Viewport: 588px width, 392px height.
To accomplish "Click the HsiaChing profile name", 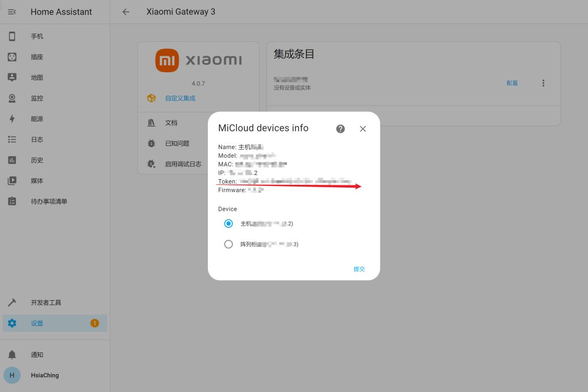I will click(x=45, y=375).
